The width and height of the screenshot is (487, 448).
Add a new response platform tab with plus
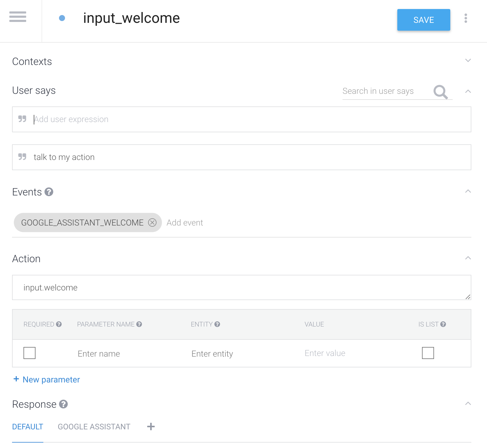pos(151,426)
